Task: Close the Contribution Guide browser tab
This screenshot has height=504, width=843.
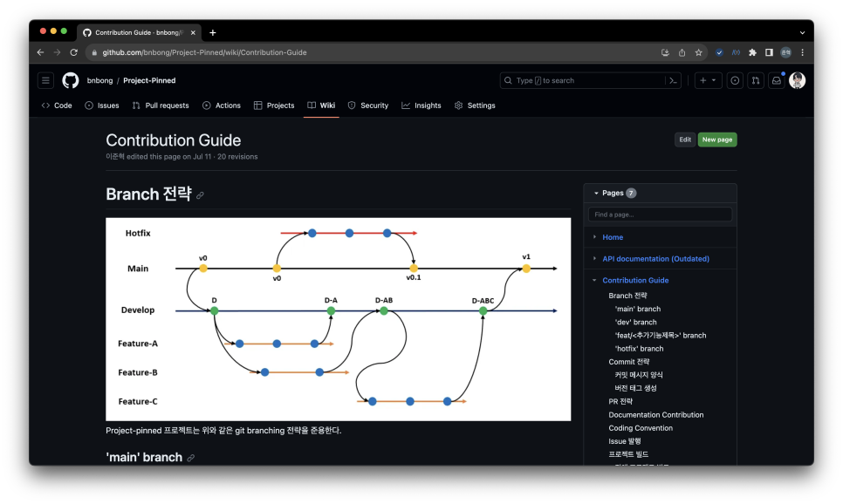Action: (193, 33)
